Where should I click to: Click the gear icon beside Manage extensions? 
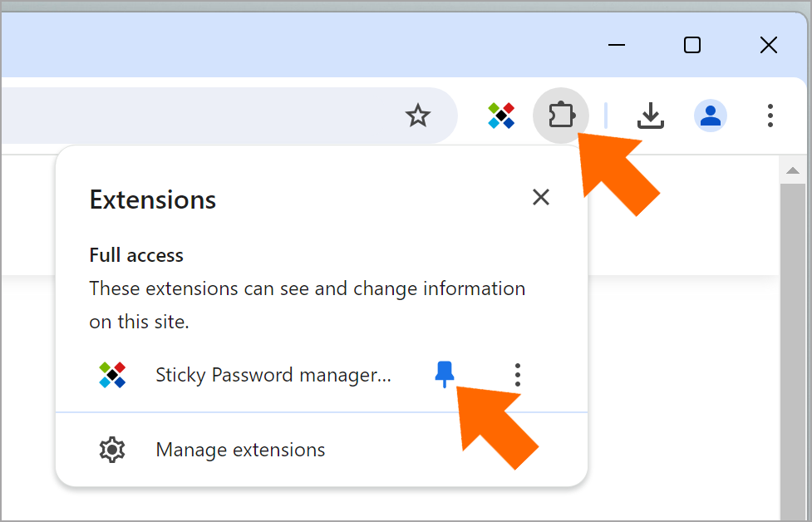coord(112,450)
